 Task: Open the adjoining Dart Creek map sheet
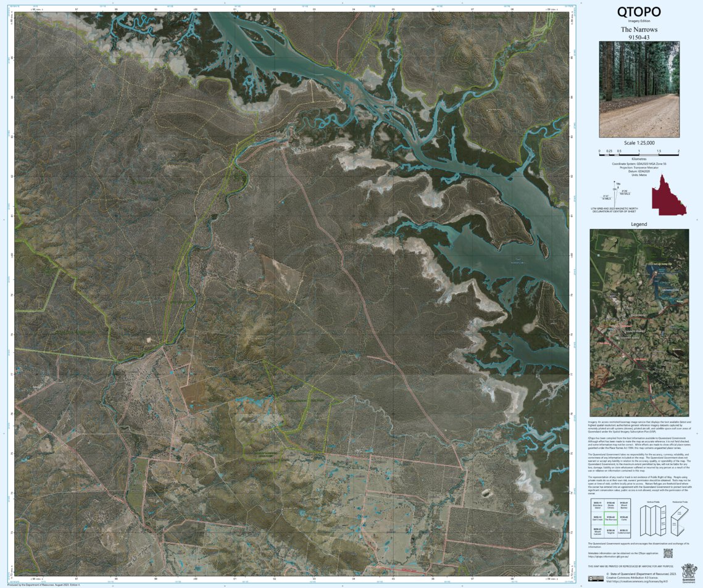(x=597, y=518)
